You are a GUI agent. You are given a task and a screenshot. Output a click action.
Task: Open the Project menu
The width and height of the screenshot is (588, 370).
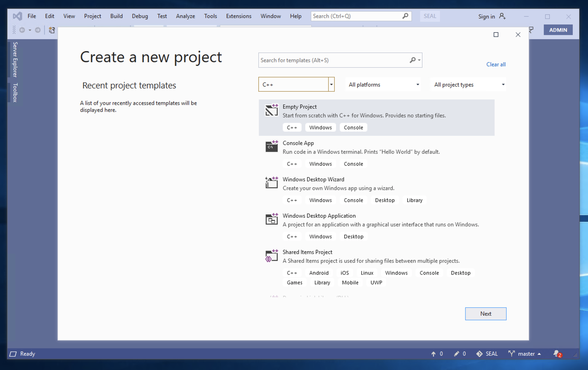92,16
